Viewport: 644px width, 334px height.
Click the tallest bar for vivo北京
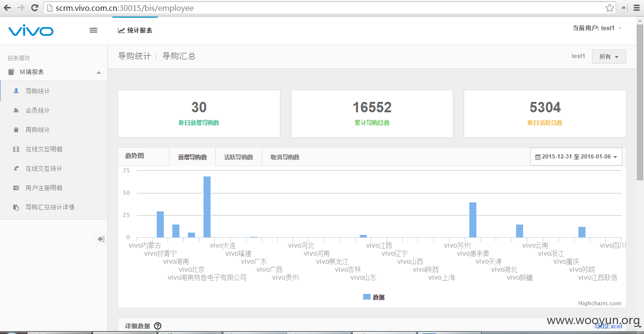click(207, 207)
